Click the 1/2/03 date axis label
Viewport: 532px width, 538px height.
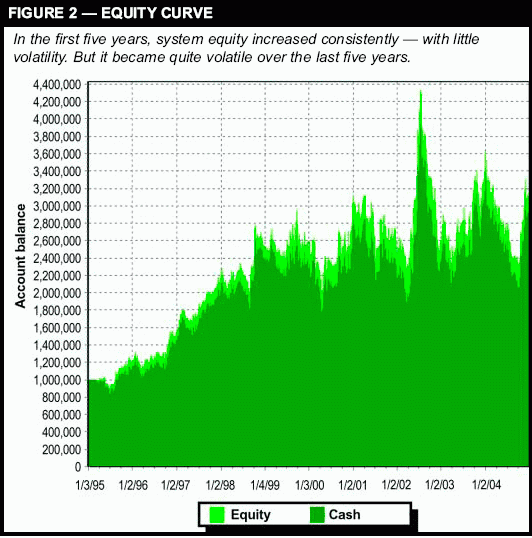(x=440, y=485)
